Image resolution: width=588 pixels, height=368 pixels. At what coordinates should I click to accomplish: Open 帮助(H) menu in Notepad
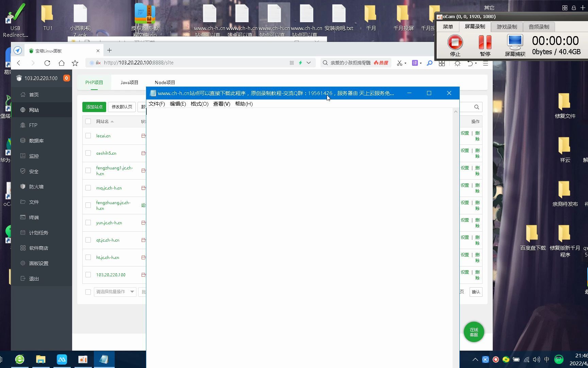click(244, 104)
